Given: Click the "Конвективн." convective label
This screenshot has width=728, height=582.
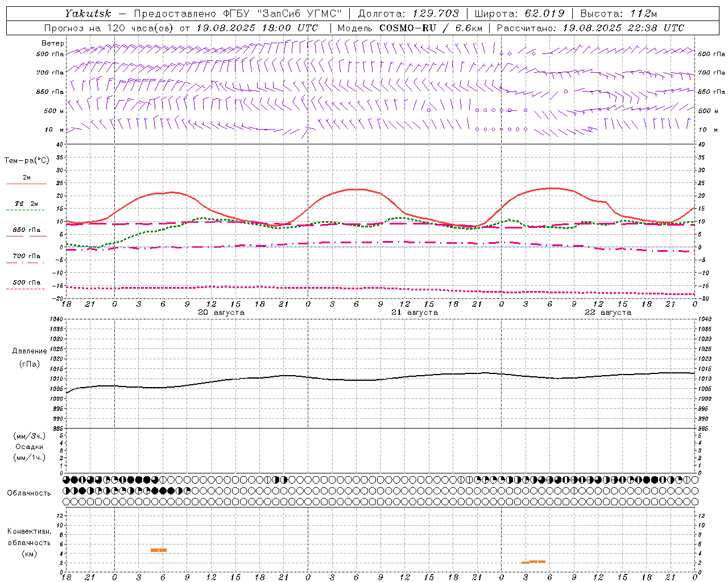Looking at the screenshot, I should click(x=29, y=531).
